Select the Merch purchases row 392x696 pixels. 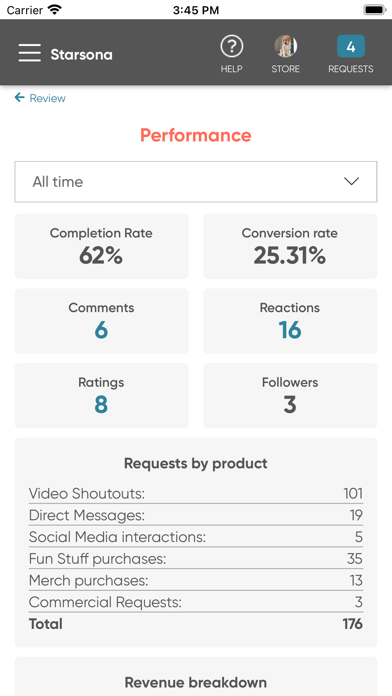tap(196, 580)
